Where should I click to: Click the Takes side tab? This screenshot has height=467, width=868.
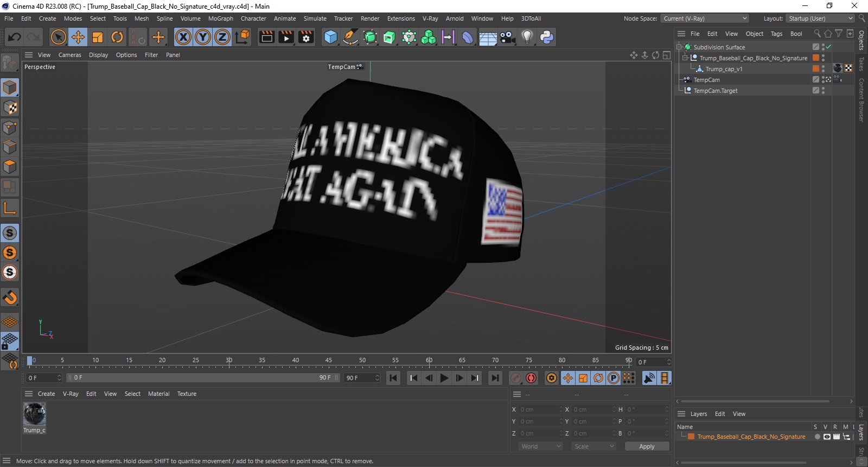(861, 64)
